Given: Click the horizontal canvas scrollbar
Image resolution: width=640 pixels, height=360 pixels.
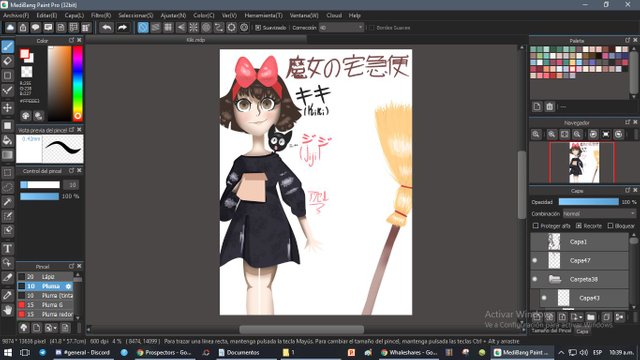Looking at the screenshot, I should click(301, 329).
